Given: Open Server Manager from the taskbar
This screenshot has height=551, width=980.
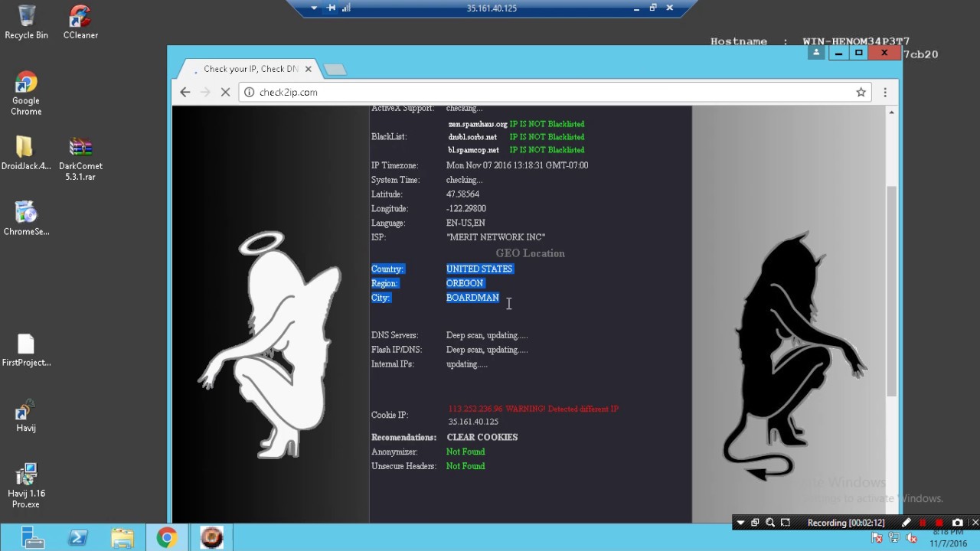Looking at the screenshot, I should pos(33,537).
